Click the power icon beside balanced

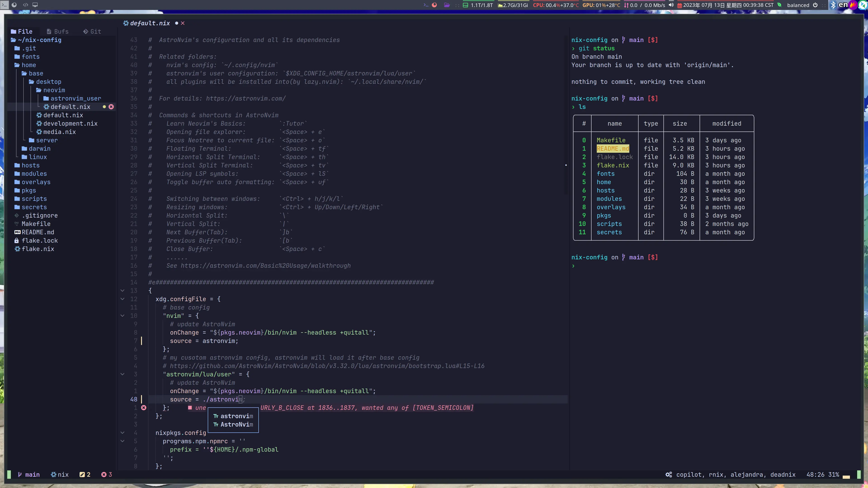pos(815,5)
